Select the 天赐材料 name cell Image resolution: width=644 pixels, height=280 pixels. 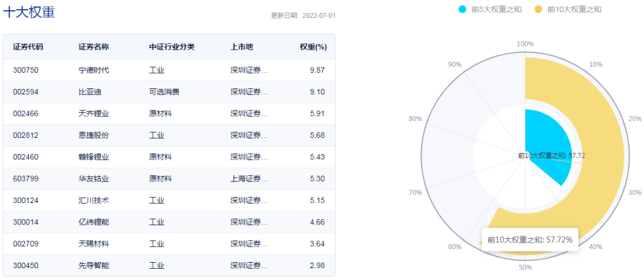pyautogui.click(x=94, y=244)
